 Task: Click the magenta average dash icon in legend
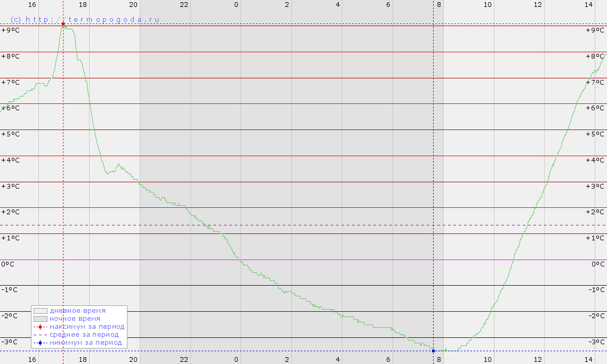pyautogui.click(x=40, y=335)
